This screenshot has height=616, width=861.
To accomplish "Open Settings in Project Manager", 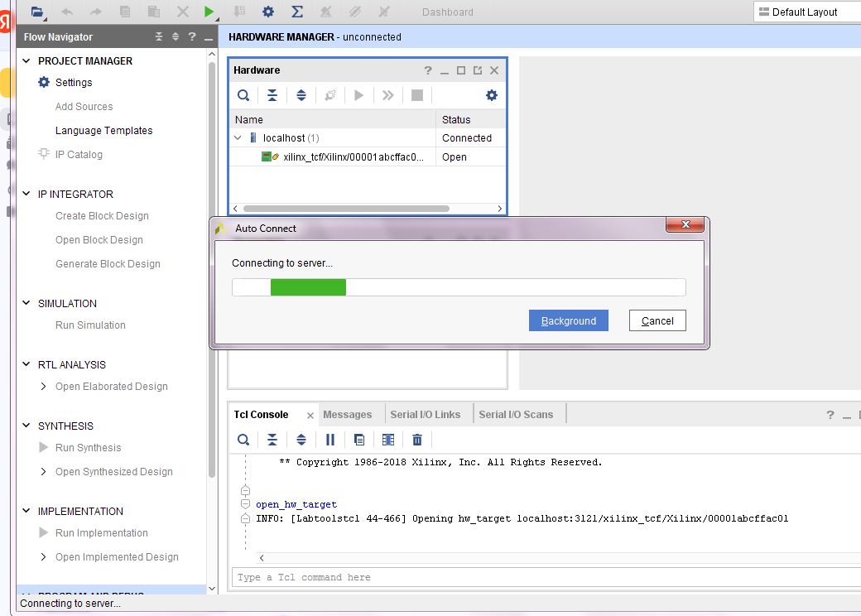I will (74, 82).
